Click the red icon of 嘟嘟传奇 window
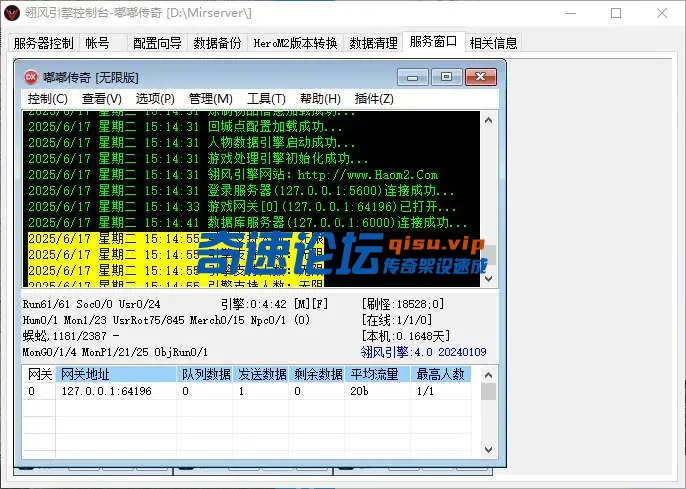686x489 pixels. tap(31, 77)
